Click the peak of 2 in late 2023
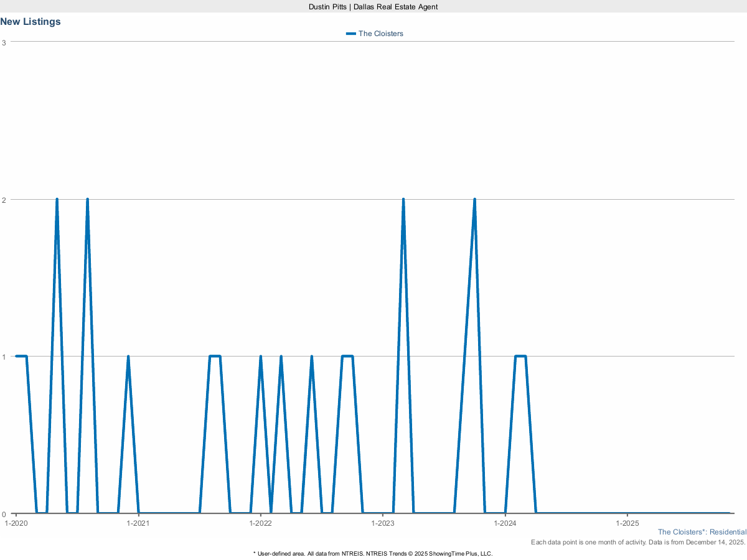Image resolution: width=747 pixels, height=560 pixels. [x=474, y=200]
